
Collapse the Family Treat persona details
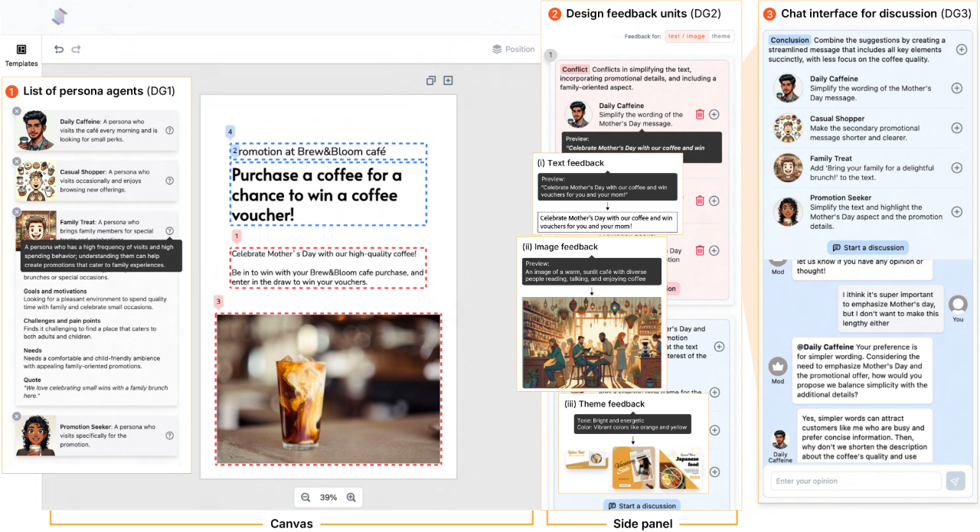[169, 231]
